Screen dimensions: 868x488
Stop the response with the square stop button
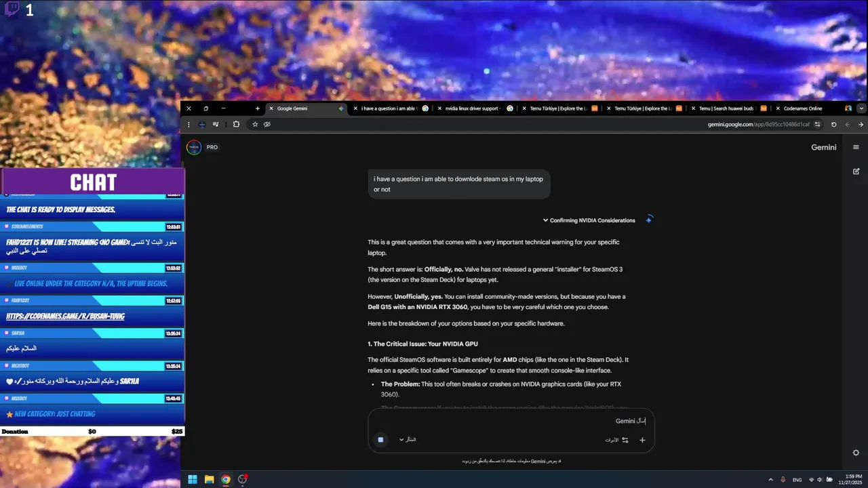tap(380, 440)
